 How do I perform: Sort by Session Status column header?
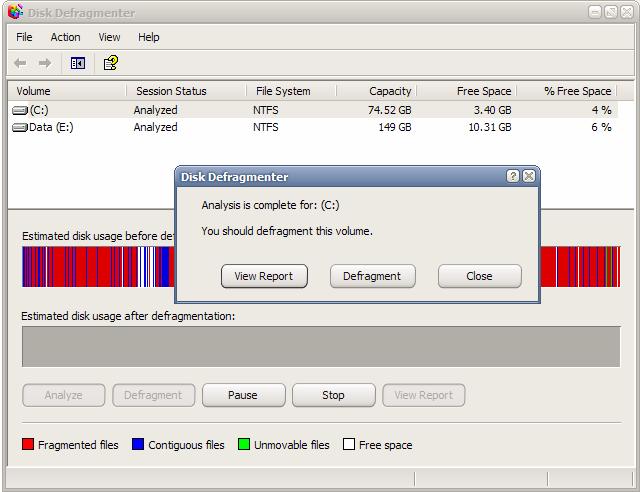tap(187, 91)
